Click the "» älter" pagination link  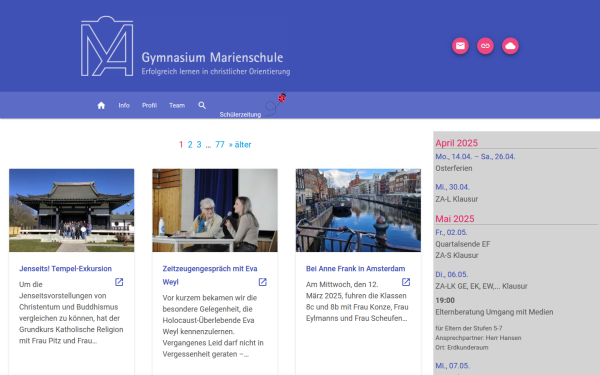coord(240,145)
